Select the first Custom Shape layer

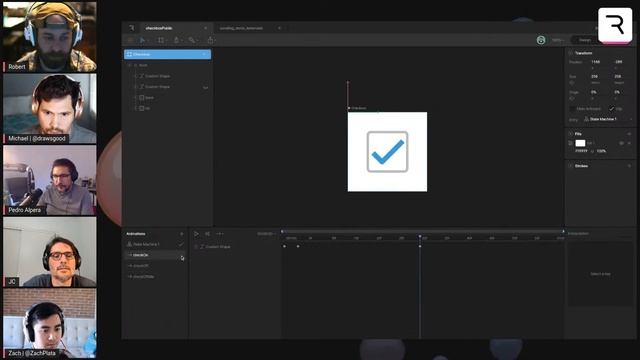point(158,76)
